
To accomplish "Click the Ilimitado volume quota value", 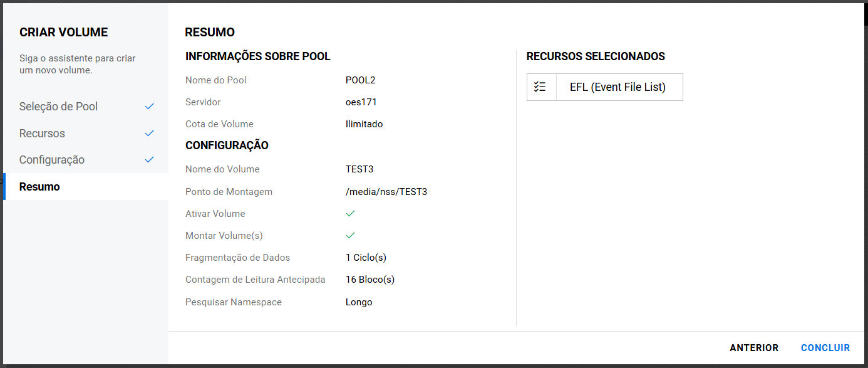I will [364, 124].
